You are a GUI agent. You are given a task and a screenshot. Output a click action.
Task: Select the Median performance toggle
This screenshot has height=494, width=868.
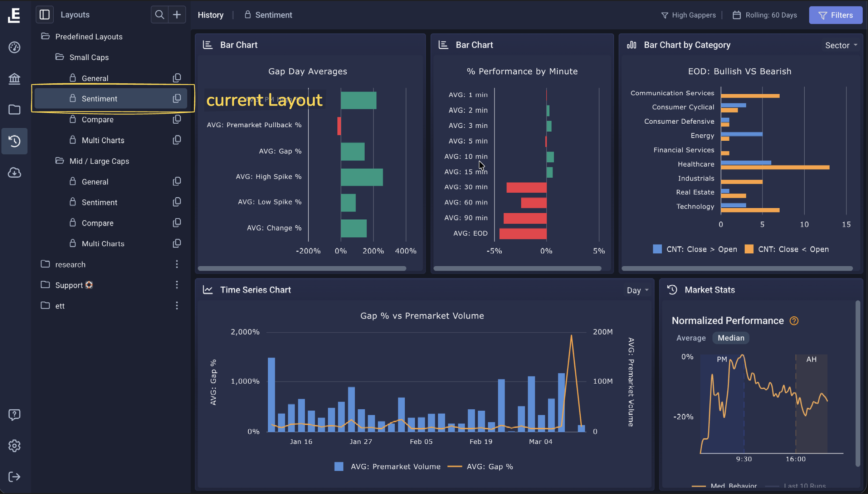731,338
